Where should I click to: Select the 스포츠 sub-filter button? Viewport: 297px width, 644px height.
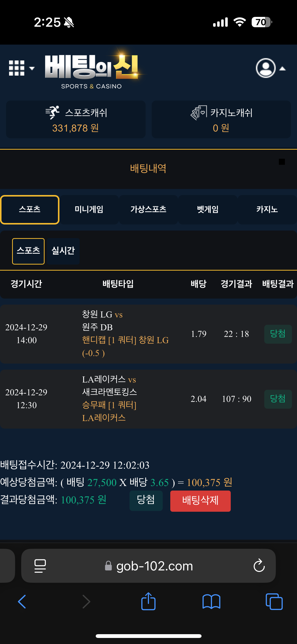[28, 251]
